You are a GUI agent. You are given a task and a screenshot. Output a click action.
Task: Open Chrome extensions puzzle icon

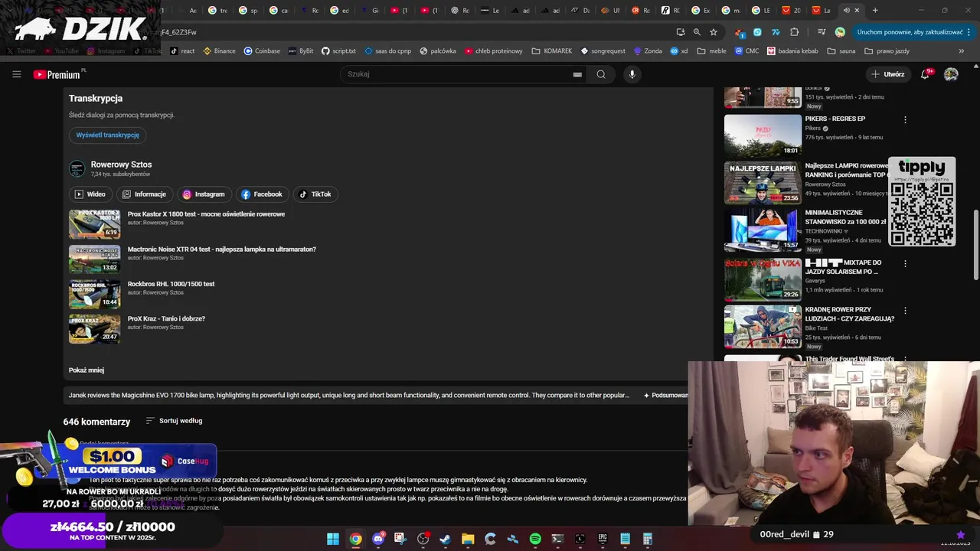pos(794,32)
